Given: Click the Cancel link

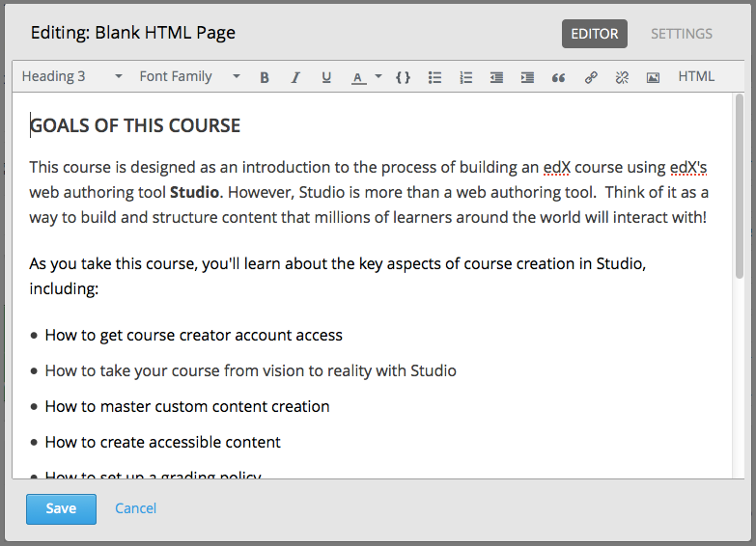Looking at the screenshot, I should (x=135, y=508).
